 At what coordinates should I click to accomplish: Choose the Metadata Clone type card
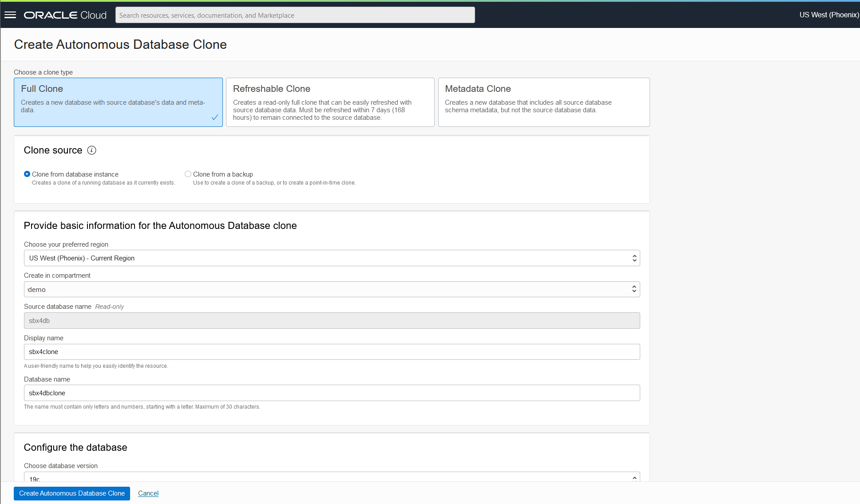tap(543, 102)
